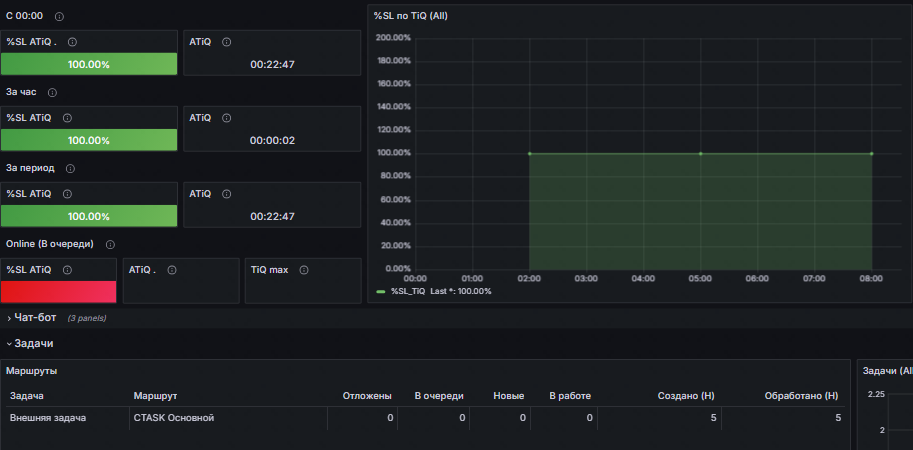
Task: Open the Маршруты panel title menu
Action: click(31, 371)
